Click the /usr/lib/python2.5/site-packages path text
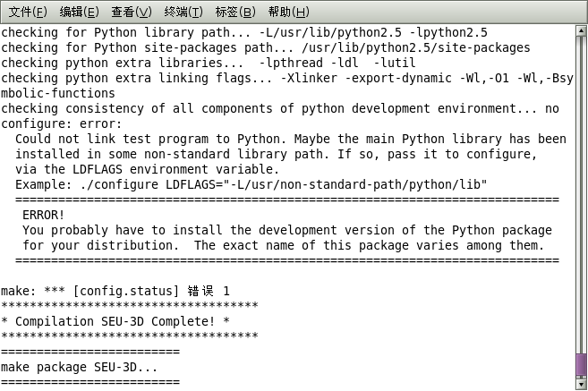The image size is (588, 391). click(416, 48)
